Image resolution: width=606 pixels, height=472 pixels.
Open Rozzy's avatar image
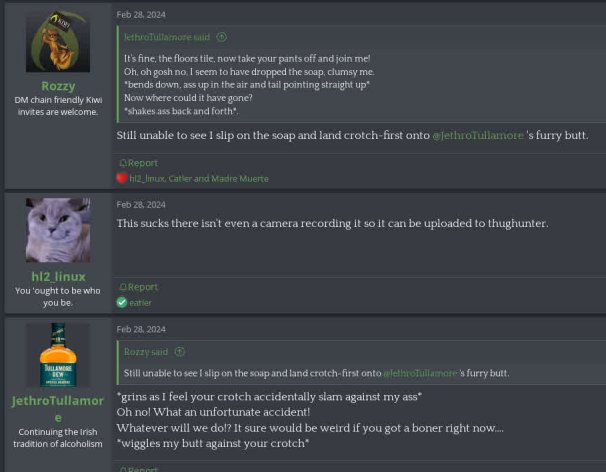click(x=57, y=42)
